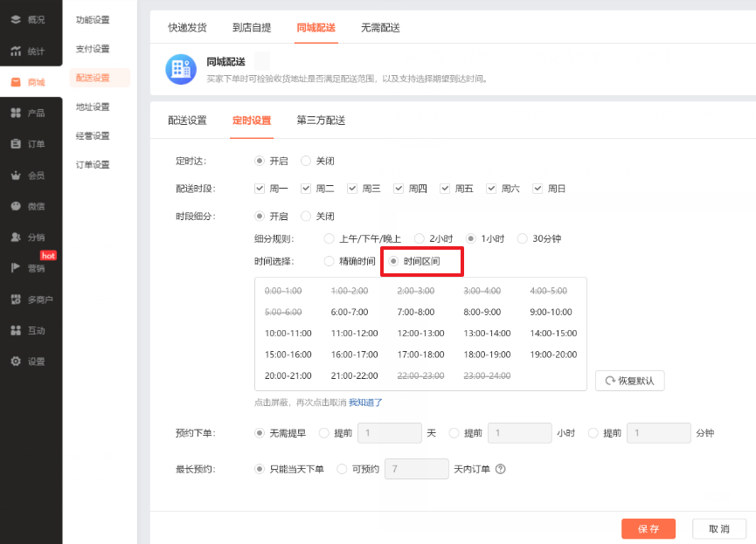Unblock the 22:00-23:00 time slot
The image size is (756, 544).
420,375
